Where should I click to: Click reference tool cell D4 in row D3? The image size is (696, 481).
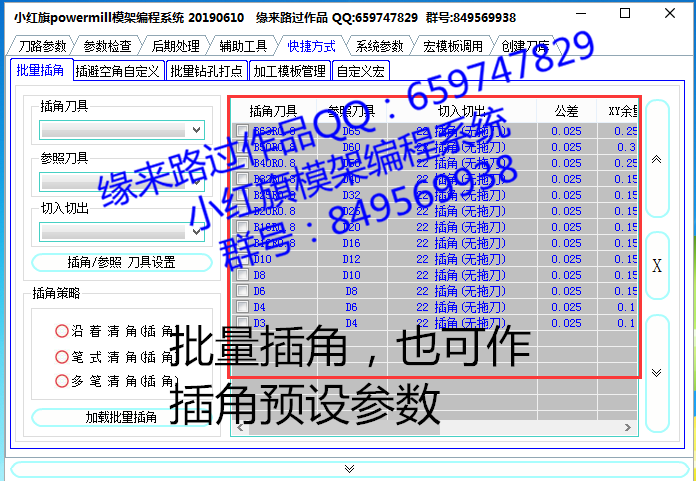pyautogui.click(x=352, y=323)
